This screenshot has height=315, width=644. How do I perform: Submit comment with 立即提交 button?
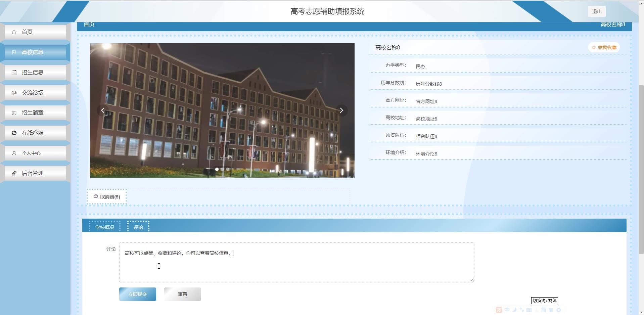tap(138, 294)
